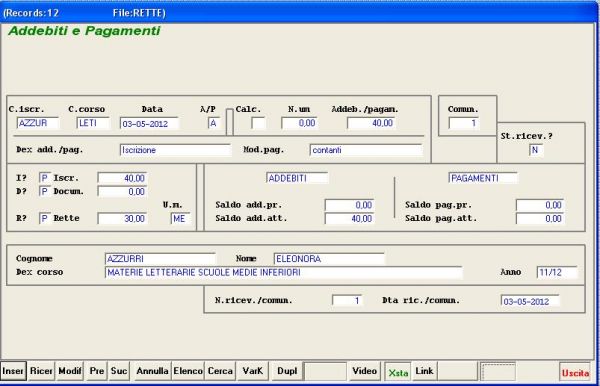Screen dimensions: 600x386
Task: Click the Iscr. amount field 40,00
Action: coord(122,178)
